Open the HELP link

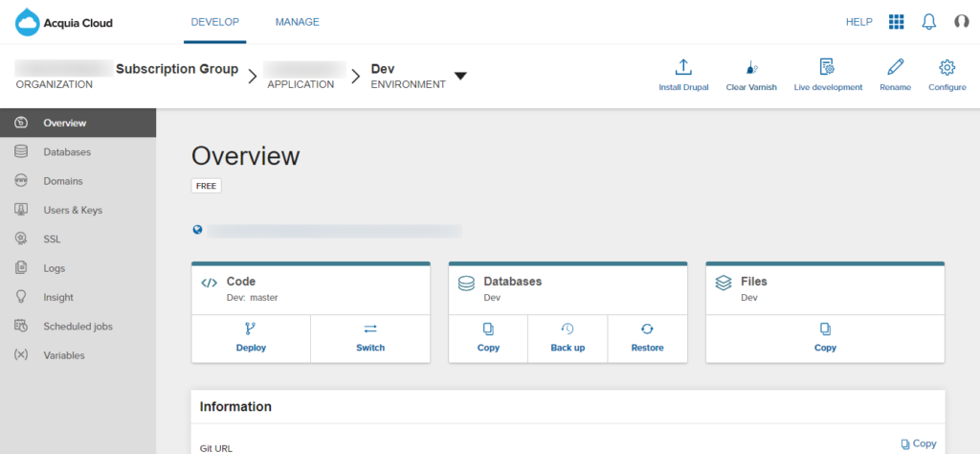pos(858,22)
